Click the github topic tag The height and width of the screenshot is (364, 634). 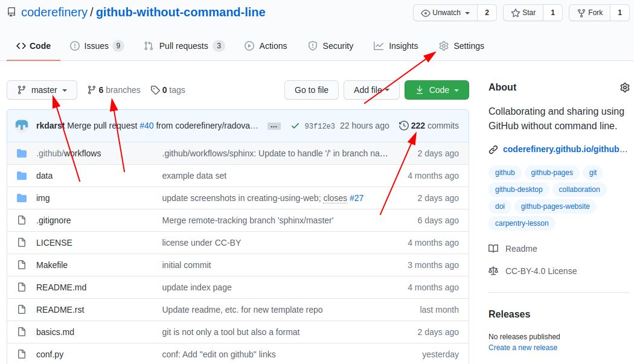[x=505, y=173]
